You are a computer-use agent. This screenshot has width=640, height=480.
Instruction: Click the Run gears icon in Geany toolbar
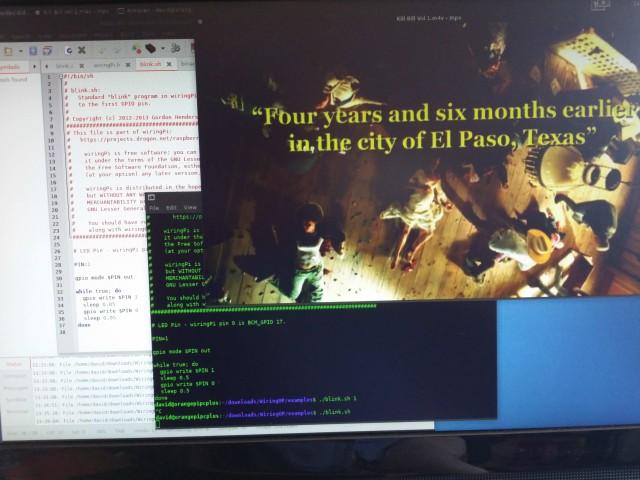click(x=176, y=48)
